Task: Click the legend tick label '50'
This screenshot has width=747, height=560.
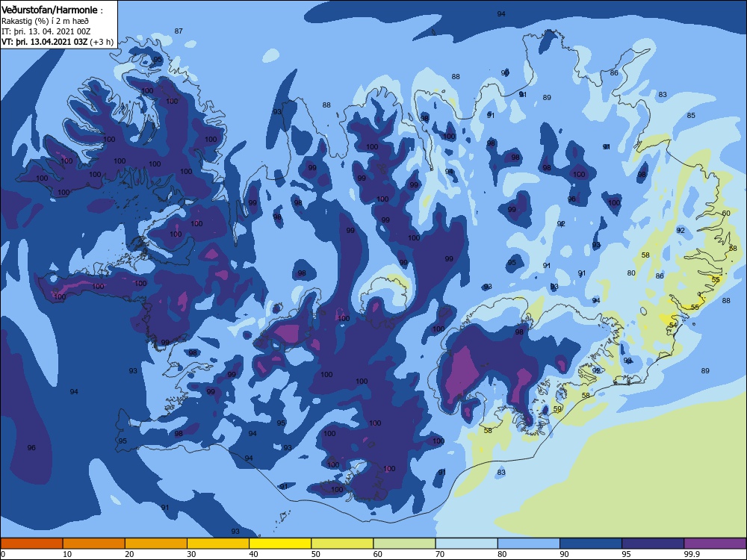Action: coord(316,554)
